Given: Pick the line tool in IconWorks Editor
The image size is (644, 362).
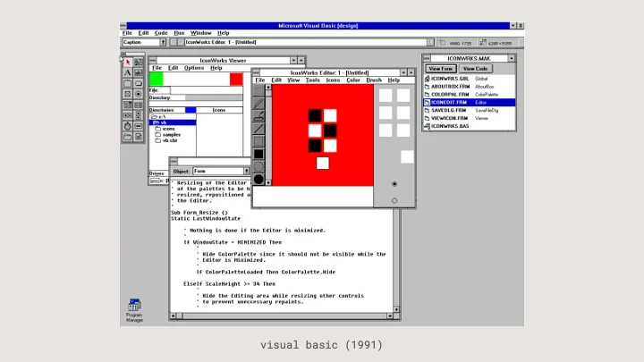Looking at the screenshot, I should (258, 129).
